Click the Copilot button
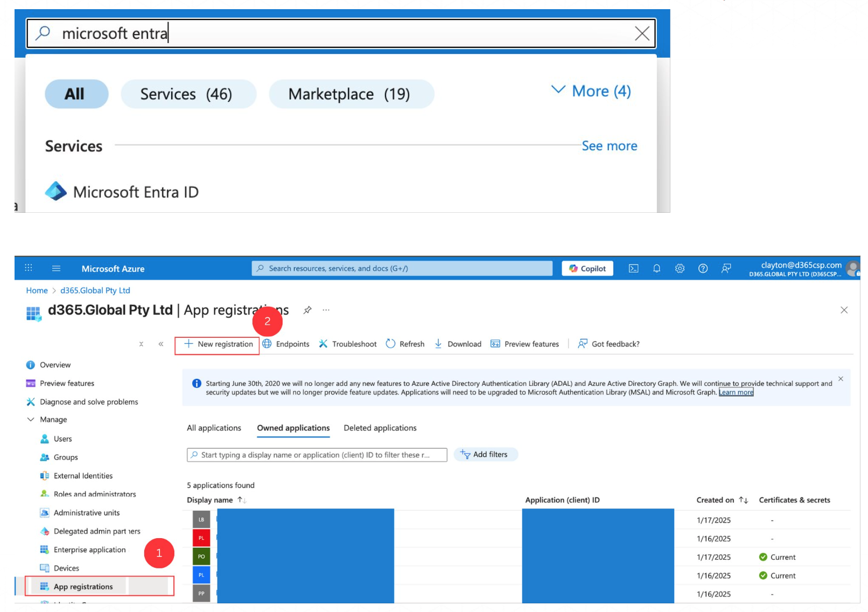The image size is (868, 612). pos(587,268)
